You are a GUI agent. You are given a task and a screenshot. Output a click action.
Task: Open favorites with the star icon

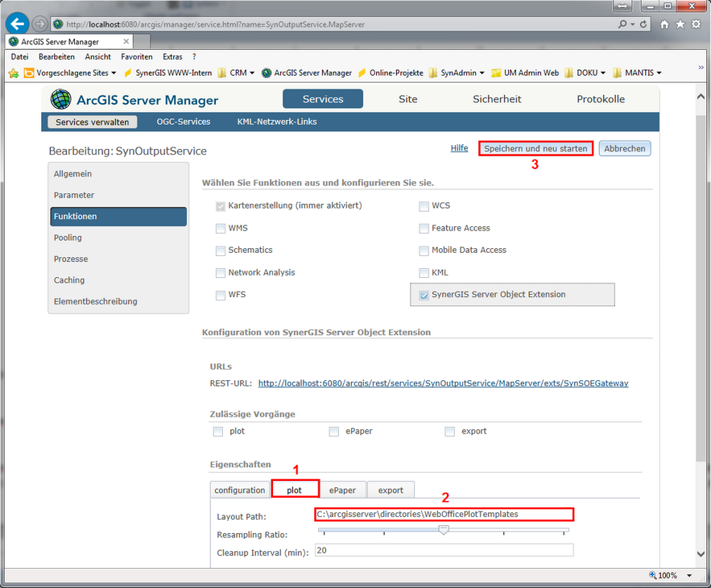680,24
